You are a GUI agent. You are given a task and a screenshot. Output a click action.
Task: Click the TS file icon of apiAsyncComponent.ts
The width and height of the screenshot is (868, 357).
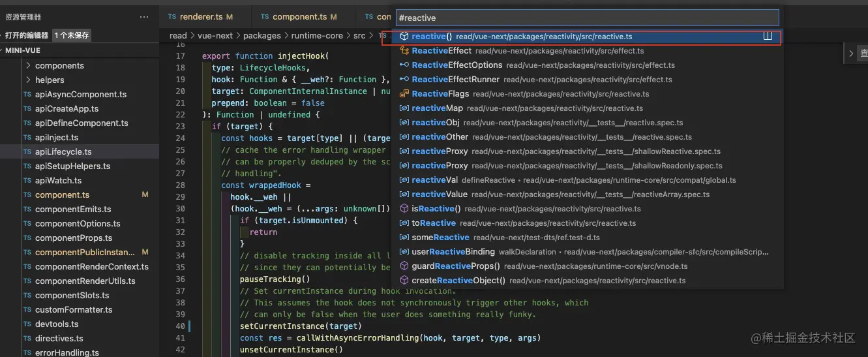27,95
